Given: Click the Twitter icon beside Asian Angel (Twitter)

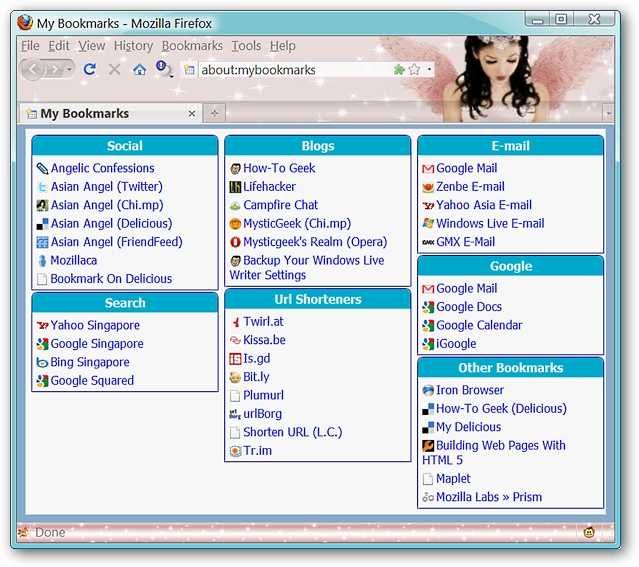Looking at the screenshot, I should tap(42, 187).
